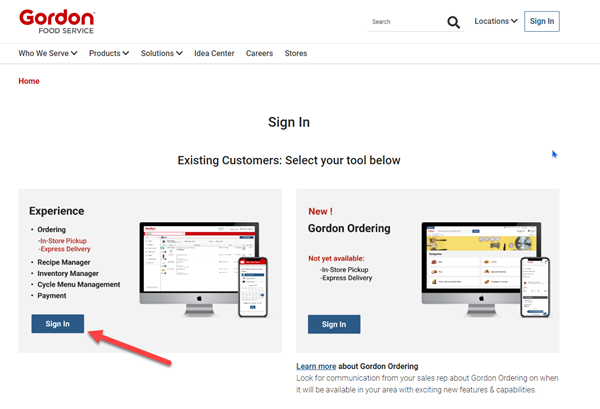Open the Idea Center page

[x=214, y=53]
